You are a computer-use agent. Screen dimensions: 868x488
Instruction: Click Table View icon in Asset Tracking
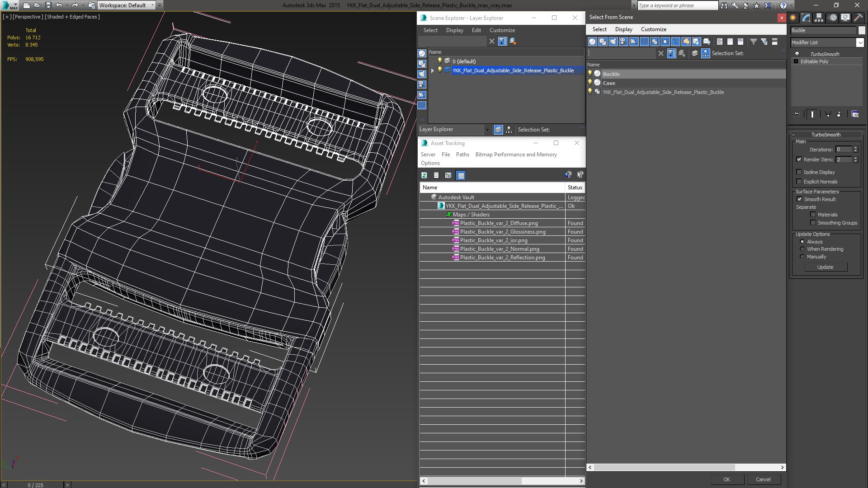[x=461, y=175]
